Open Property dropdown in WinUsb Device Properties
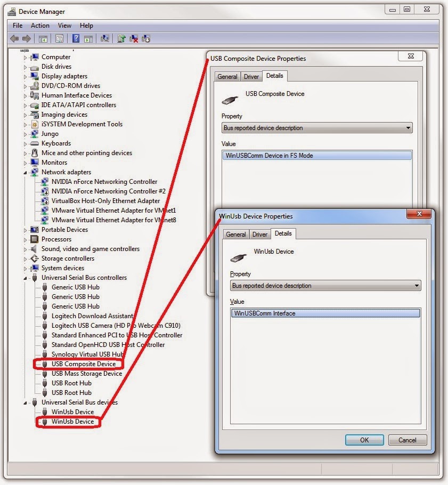The width and height of the screenshot is (448, 485). 325,286
